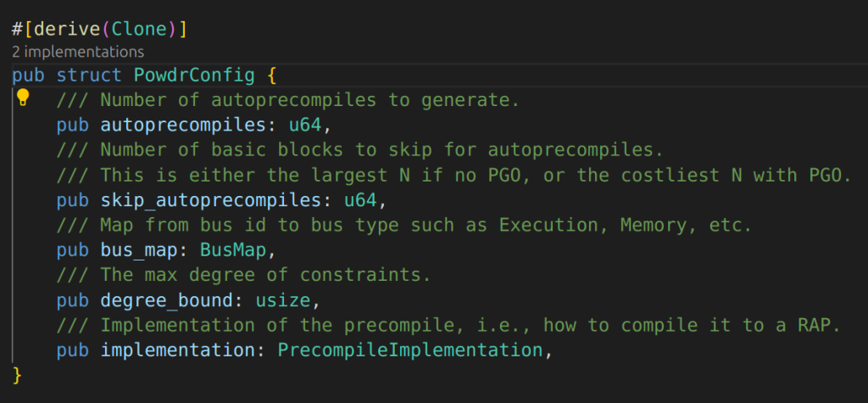Click the opening curly brace after PowdrConfig
Image resolution: width=868 pixels, height=403 pixels.
tap(271, 76)
